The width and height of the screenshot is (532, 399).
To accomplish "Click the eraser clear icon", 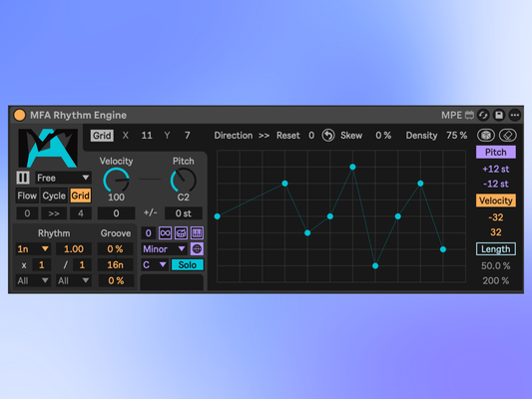I will coord(508,136).
